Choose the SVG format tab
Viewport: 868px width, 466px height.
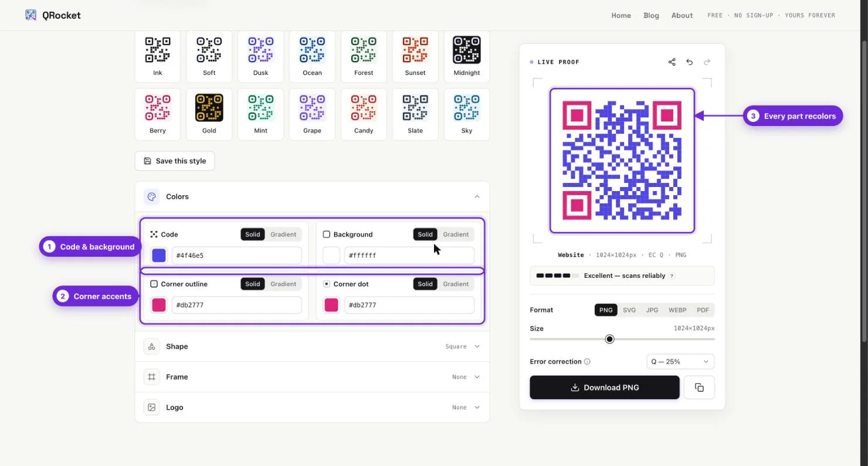[x=629, y=310]
